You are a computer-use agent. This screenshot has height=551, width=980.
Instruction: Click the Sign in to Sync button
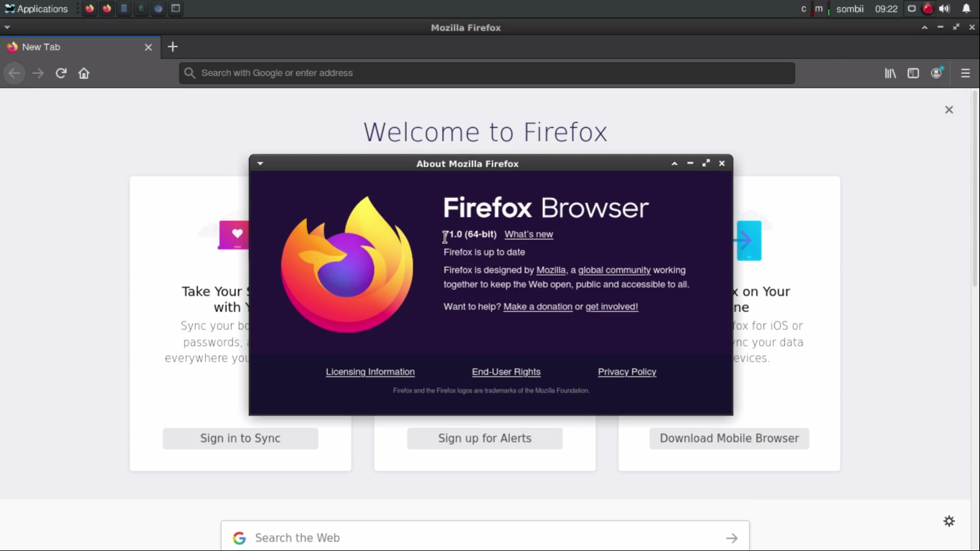[240, 438]
